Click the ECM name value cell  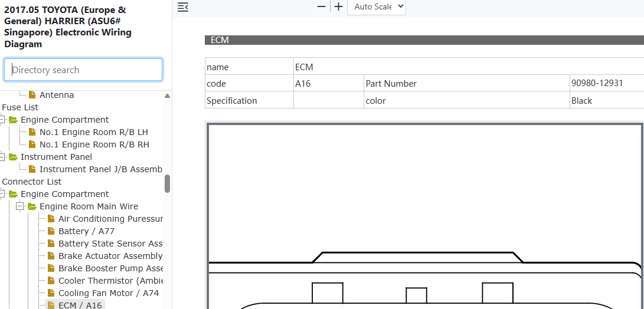point(469,67)
